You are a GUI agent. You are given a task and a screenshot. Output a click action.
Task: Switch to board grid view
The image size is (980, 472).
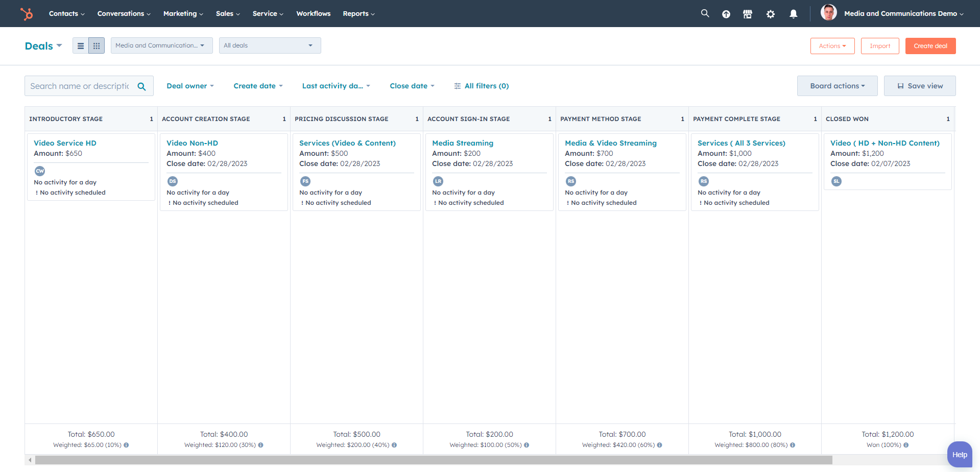pyautogui.click(x=97, y=46)
